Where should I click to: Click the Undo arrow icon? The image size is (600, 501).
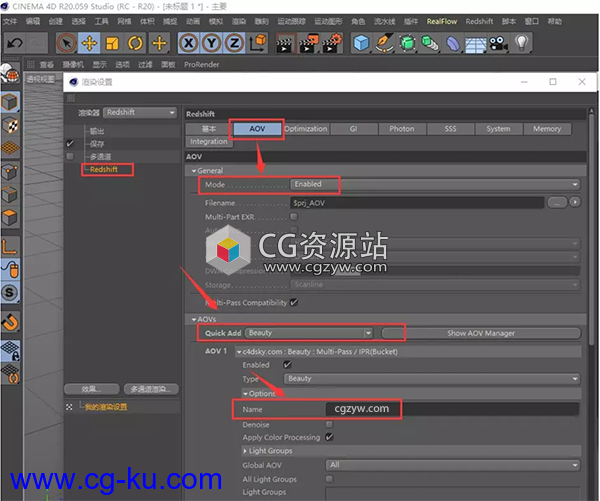[15, 43]
